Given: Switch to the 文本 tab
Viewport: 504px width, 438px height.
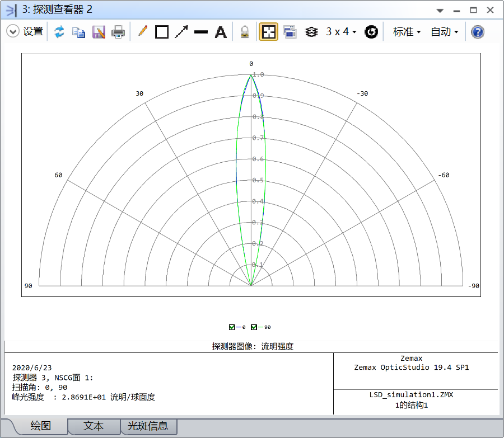Looking at the screenshot, I should tap(94, 426).
